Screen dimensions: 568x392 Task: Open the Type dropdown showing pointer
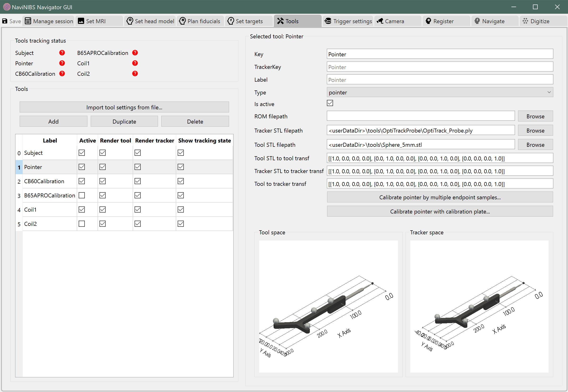[440, 92]
